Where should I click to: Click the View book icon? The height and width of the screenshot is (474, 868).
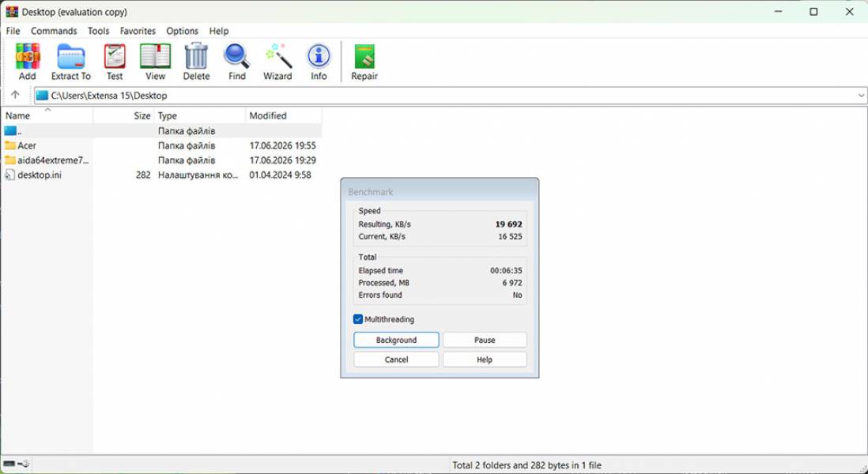coord(156,56)
